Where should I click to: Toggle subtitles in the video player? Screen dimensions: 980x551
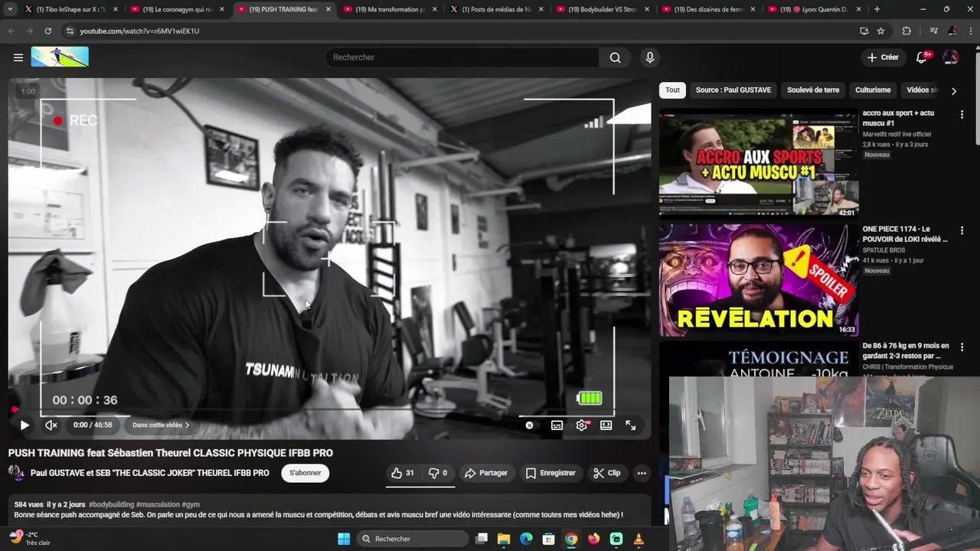point(557,425)
